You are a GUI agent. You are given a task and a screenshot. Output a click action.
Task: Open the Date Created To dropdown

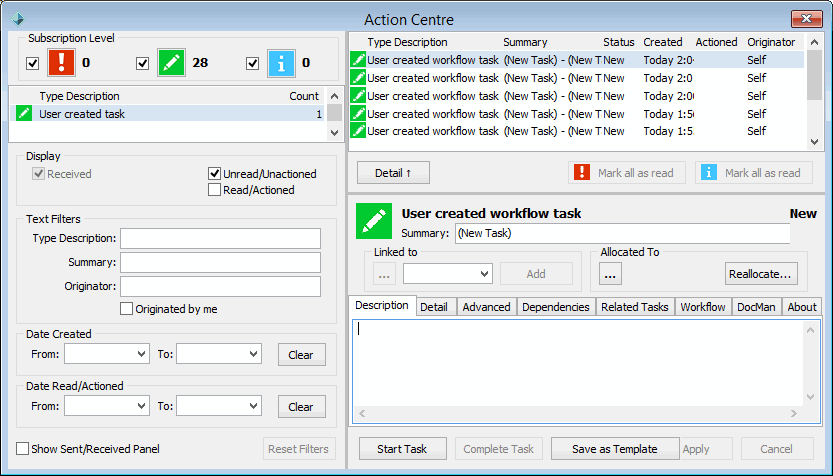pyautogui.click(x=254, y=354)
